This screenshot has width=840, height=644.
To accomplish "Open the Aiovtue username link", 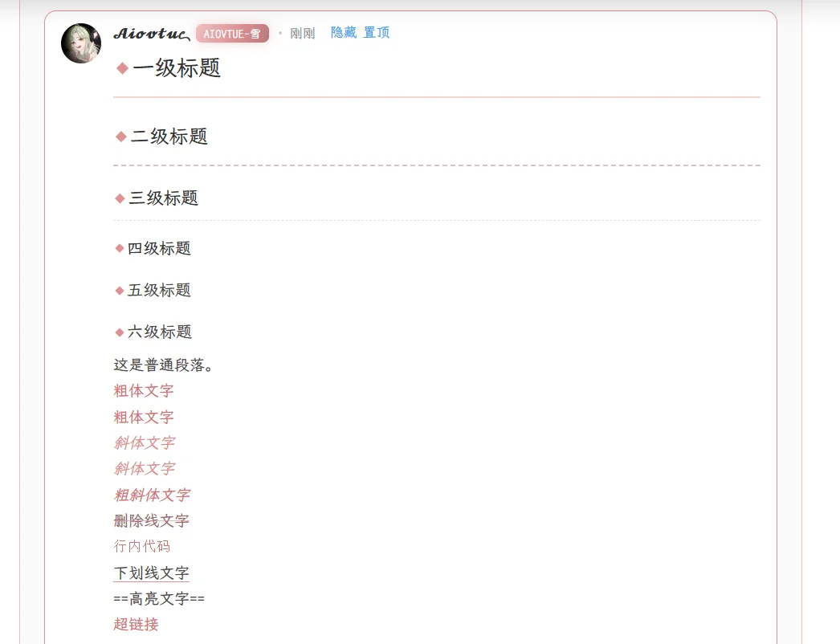I will coord(152,34).
